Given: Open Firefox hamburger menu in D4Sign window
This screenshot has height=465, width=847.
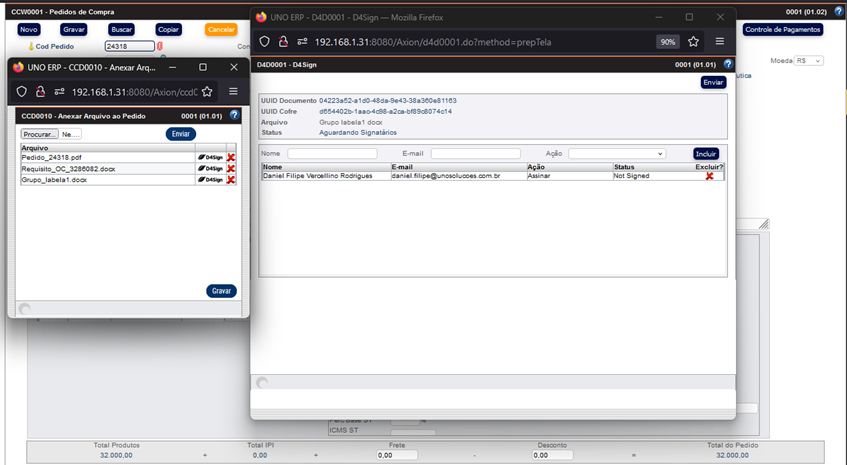Looking at the screenshot, I should point(719,42).
